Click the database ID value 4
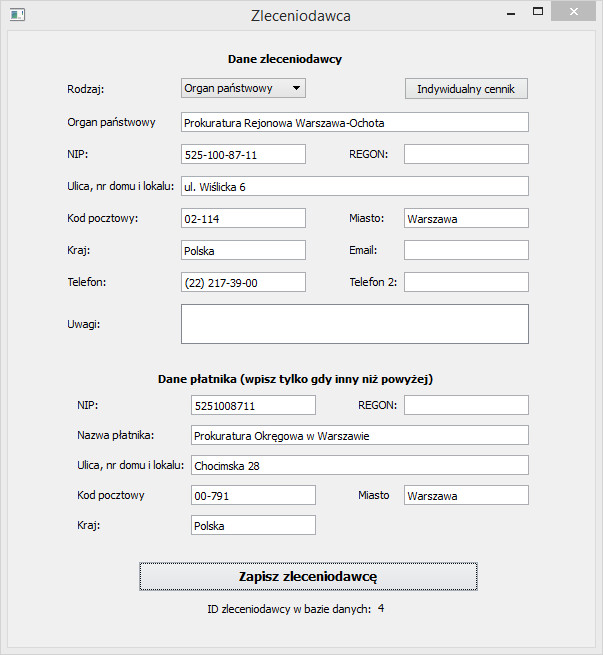This screenshot has width=603, height=655. tap(381, 608)
